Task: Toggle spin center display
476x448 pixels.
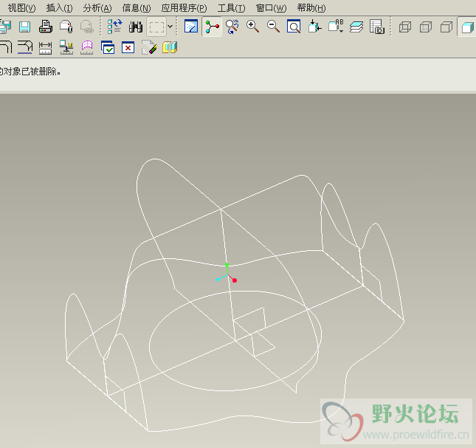Action: coord(212,27)
